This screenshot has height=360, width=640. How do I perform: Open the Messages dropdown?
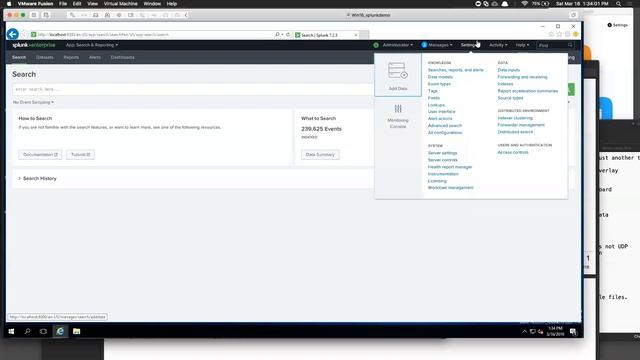click(440, 45)
